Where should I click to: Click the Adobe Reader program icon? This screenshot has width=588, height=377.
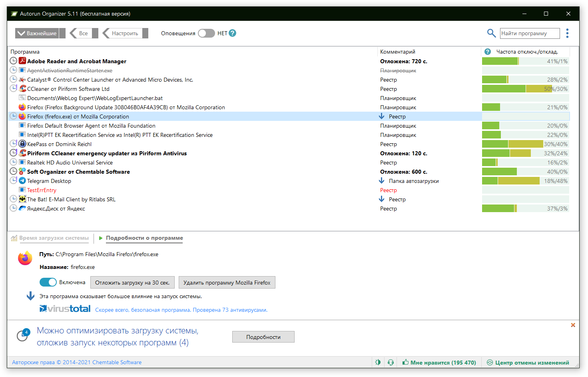pyautogui.click(x=22, y=61)
